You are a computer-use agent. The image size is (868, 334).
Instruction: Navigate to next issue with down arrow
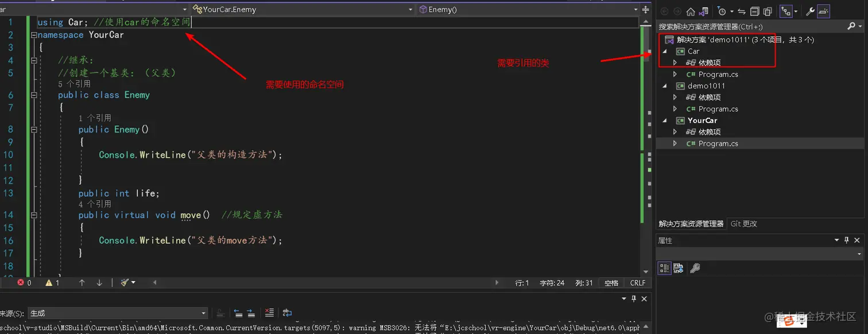point(99,283)
